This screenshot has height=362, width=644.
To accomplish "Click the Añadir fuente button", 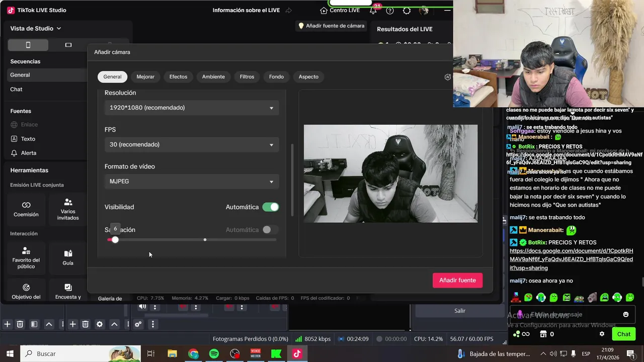I will pyautogui.click(x=457, y=281).
